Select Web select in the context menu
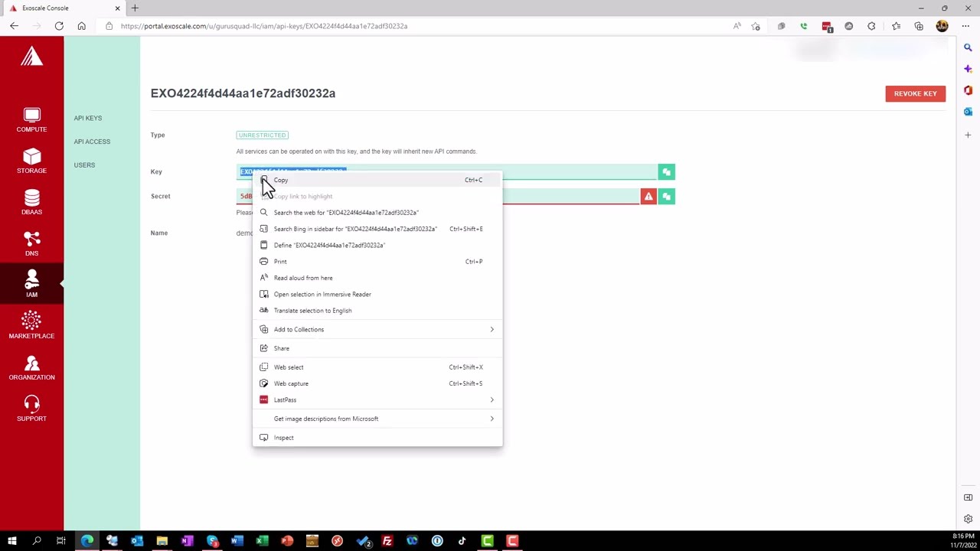The width and height of the screenshot is (980, 551). [377, 367]
